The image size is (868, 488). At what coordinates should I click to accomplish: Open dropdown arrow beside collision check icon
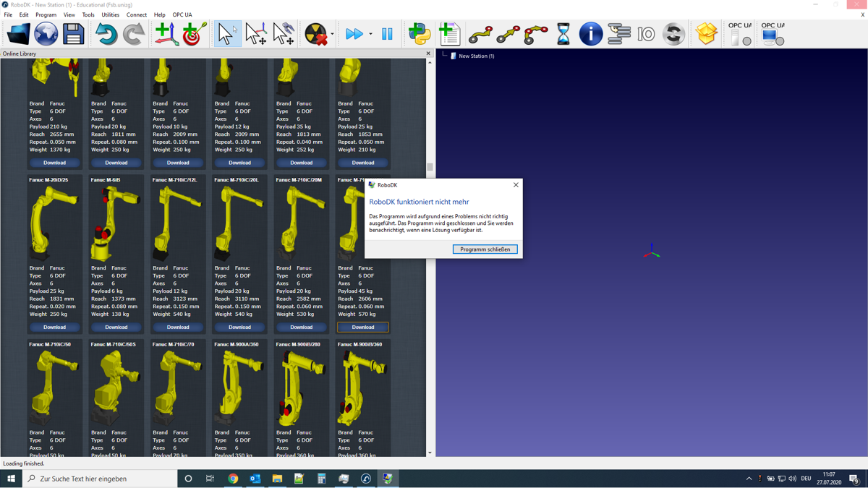(x=332, y=34)
